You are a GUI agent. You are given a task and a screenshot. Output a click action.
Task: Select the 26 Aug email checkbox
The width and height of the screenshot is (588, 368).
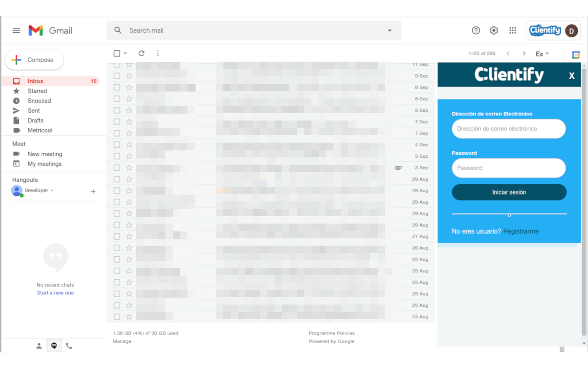tap(117, 248)
